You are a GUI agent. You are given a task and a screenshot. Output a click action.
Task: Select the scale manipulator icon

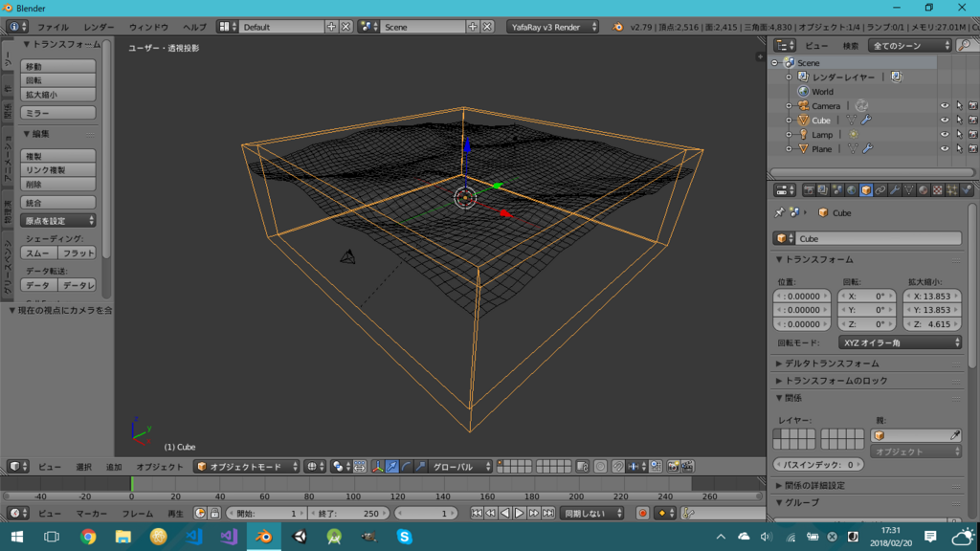point(419,467)
